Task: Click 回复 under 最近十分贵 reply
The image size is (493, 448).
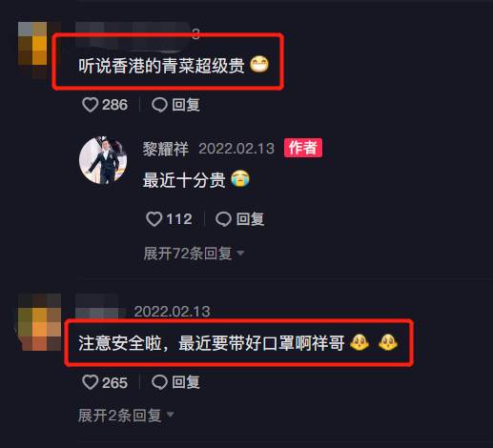Action: pyautogui.click(x=250, y=219)
